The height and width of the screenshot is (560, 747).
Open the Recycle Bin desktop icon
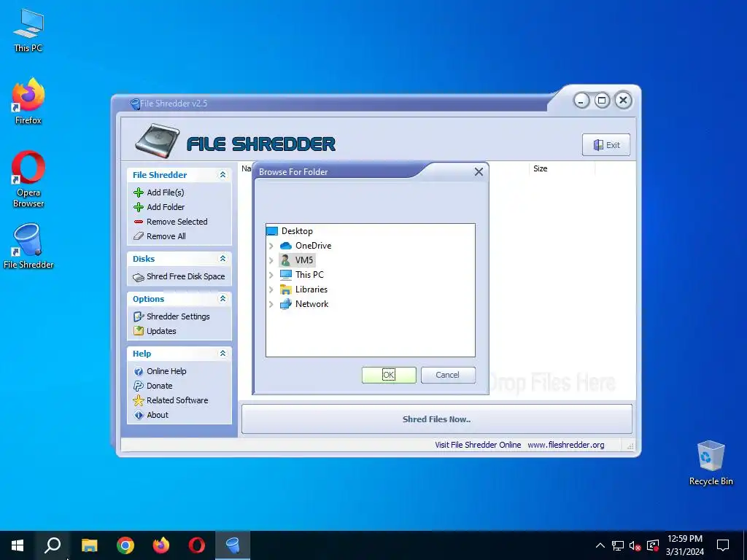[711, 463]
